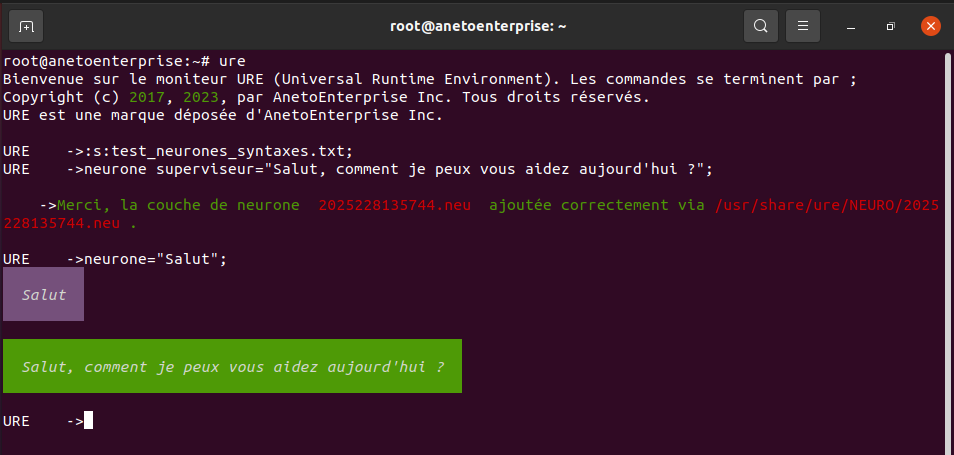
Task: Restore the terminal window size
Action: click(x=891, y=26)
